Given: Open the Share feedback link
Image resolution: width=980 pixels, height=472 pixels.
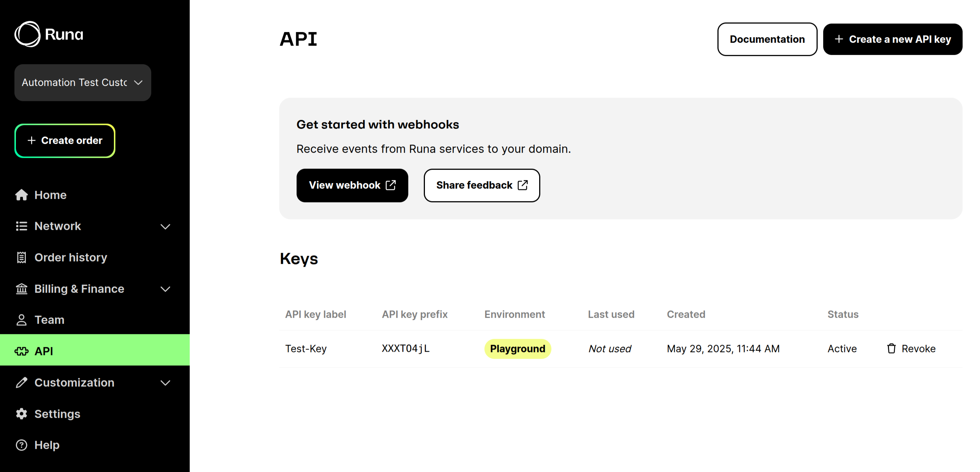Looking at the screenshot, I should coord(481,185).
